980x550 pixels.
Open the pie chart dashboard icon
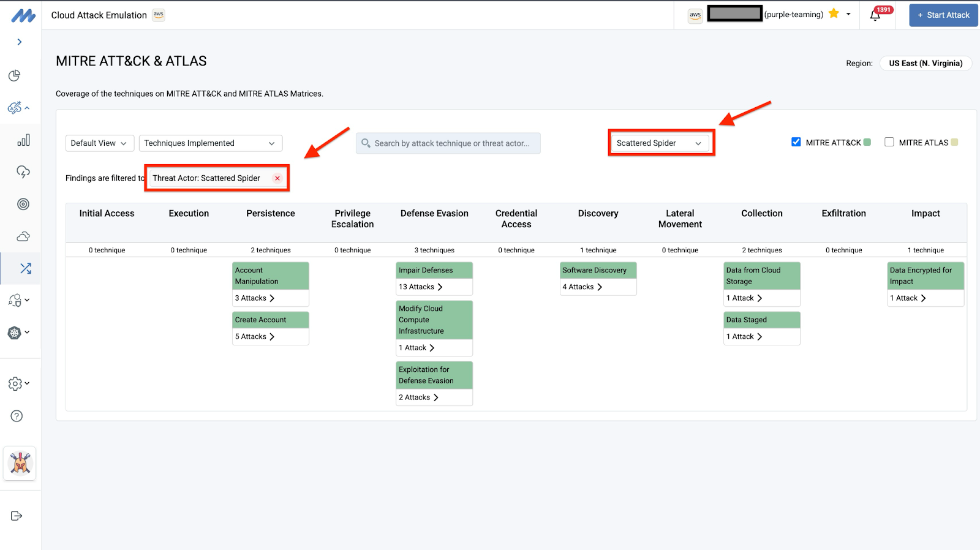click(x=15, y=75)
